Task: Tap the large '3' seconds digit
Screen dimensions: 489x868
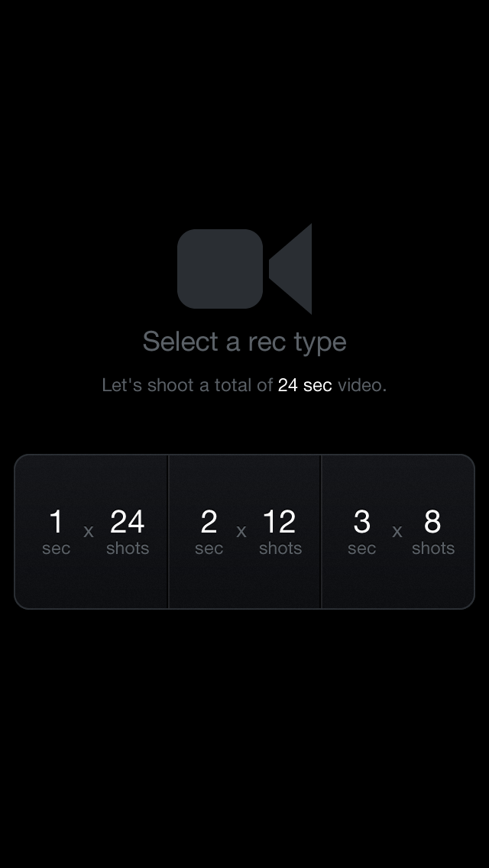Action: tap(361, 523)
